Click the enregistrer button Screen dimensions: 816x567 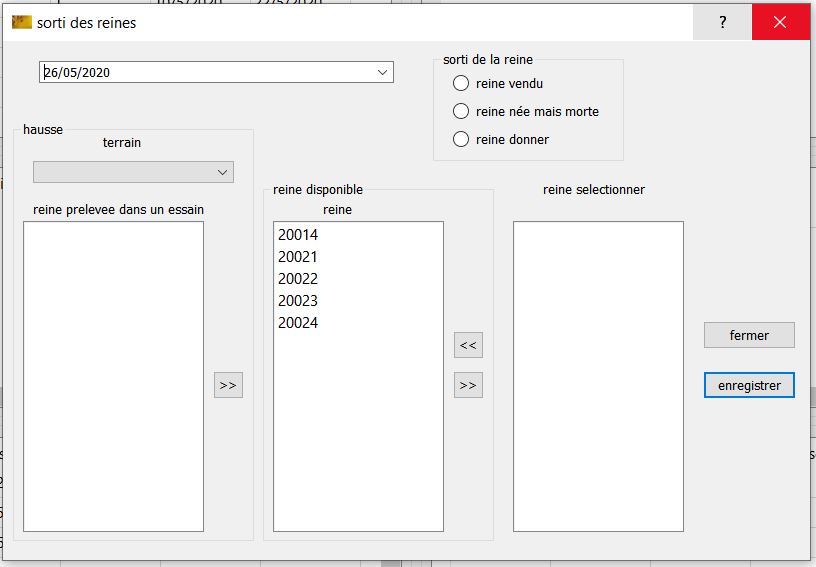click(749, 385)
